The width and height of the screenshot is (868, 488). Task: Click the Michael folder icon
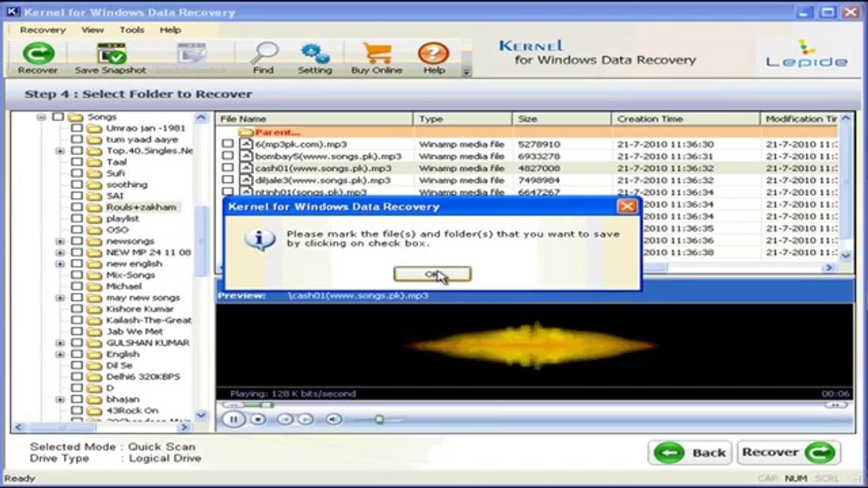point(94,286)
